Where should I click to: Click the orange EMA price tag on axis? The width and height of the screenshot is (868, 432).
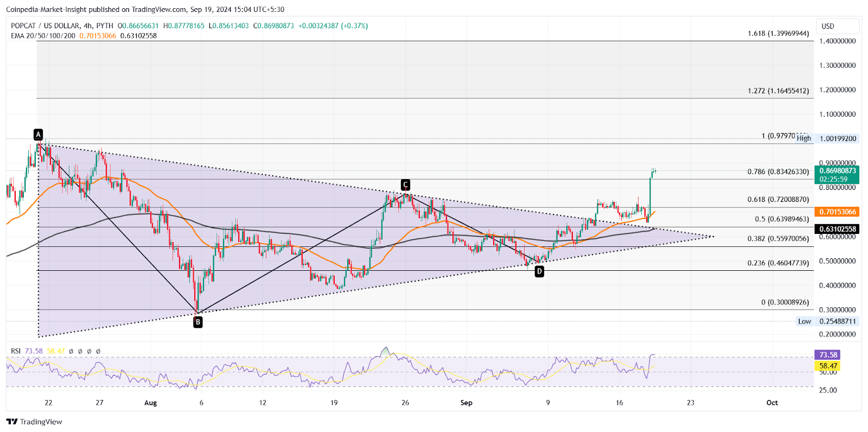click(837, 212)
